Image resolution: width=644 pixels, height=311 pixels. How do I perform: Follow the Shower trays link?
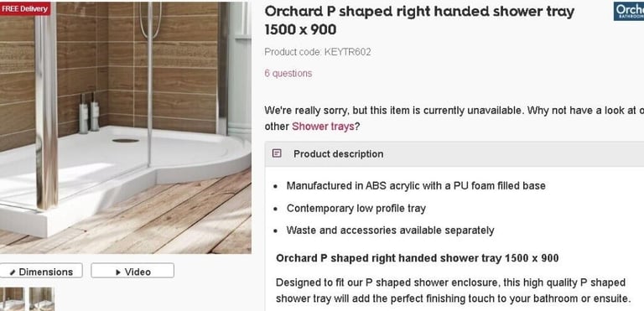[x=323, y=127]
